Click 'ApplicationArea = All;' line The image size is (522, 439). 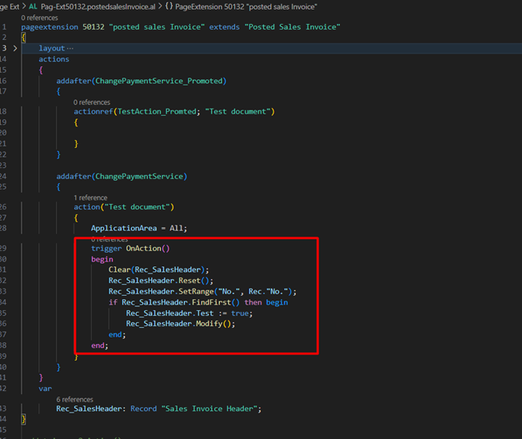coord(139,228)
